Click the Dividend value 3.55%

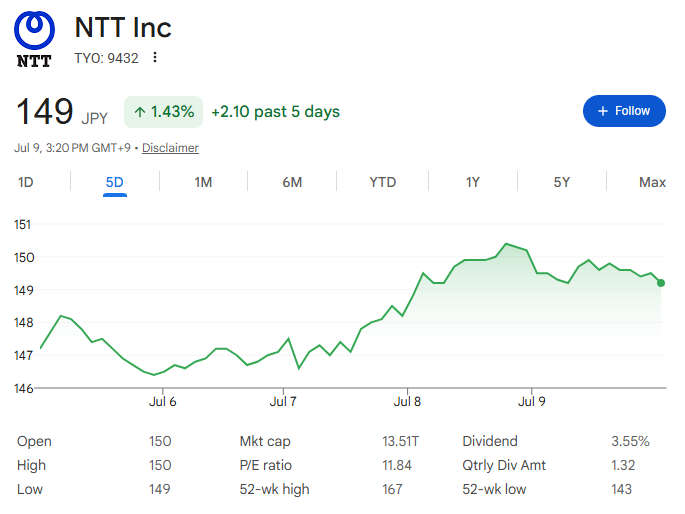[630, 442]
